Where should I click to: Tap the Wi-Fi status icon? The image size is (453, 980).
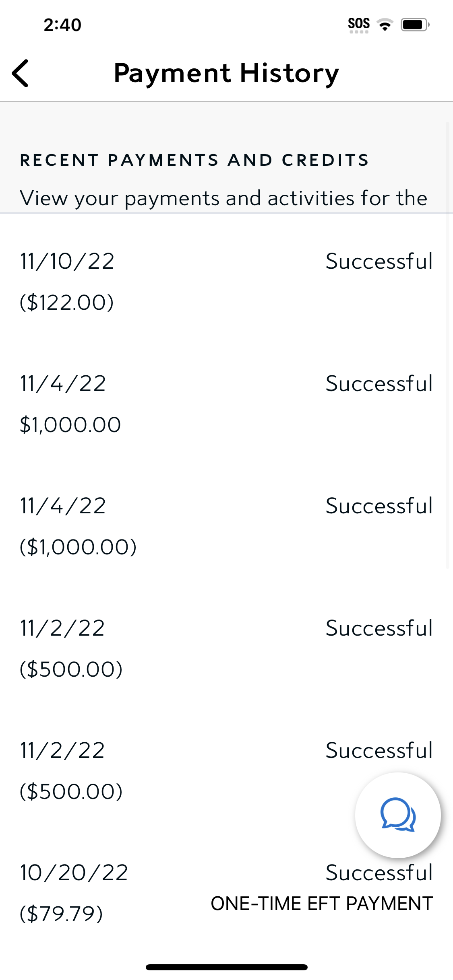[x=385, y=25]
